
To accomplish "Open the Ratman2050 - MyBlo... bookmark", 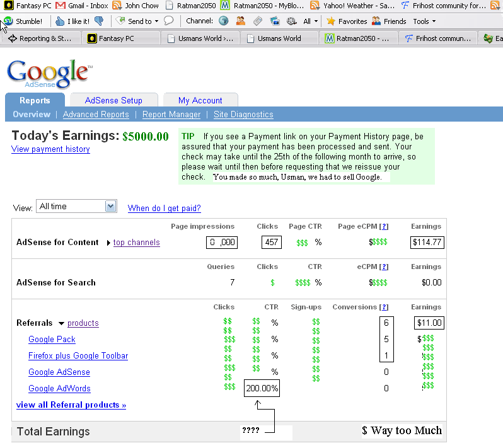I will [x=262, y=6].
